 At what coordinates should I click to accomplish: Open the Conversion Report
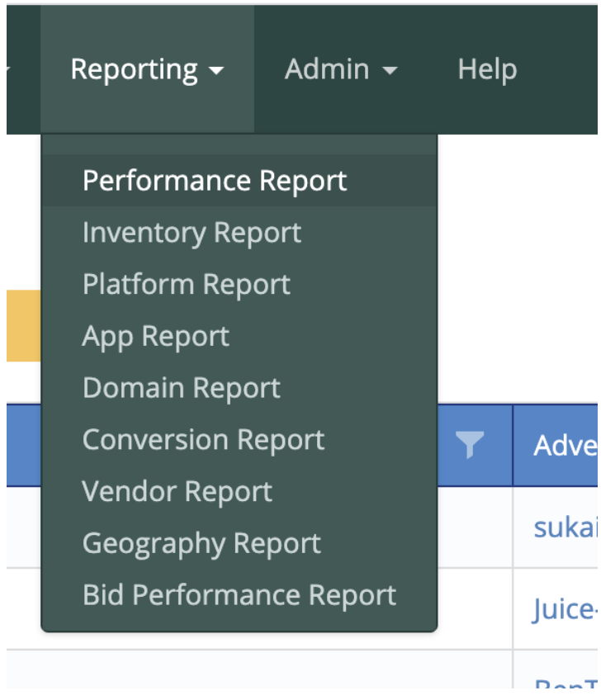pos(203,440)
